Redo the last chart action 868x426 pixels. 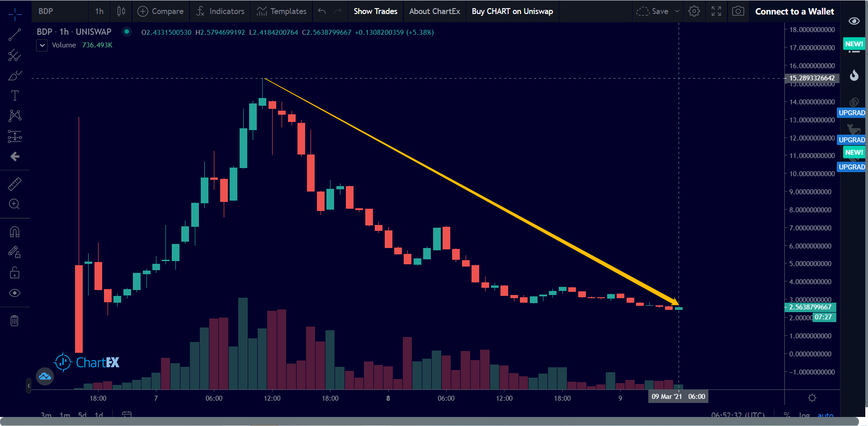(x=337, y=11)
